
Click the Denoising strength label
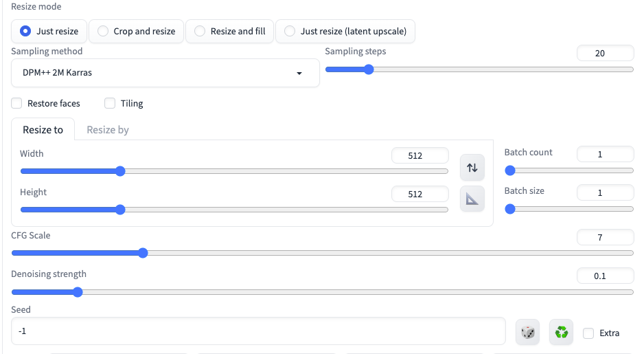pos(49,274)
